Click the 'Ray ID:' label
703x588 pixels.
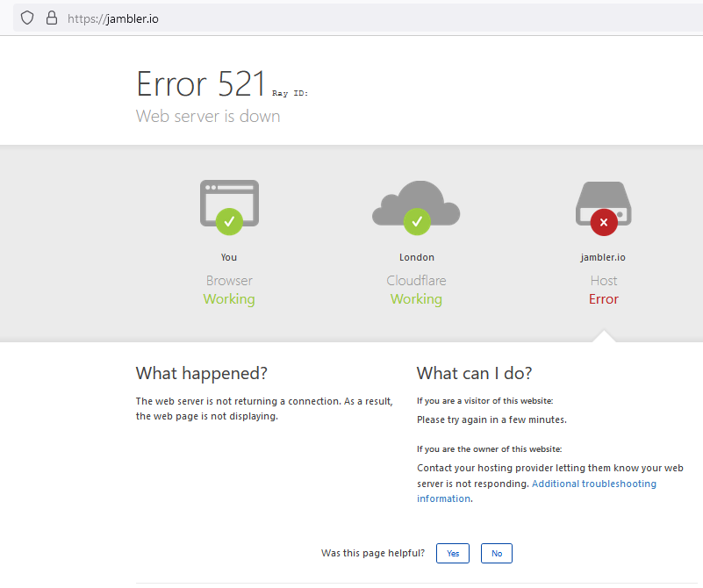click(x=291, y=93)
